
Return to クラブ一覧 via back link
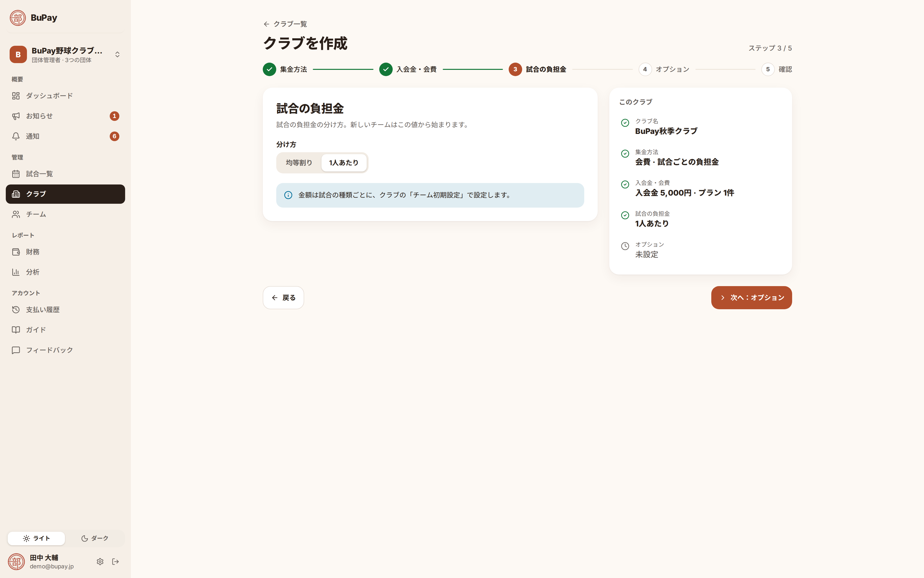click(x=285, y=24)
